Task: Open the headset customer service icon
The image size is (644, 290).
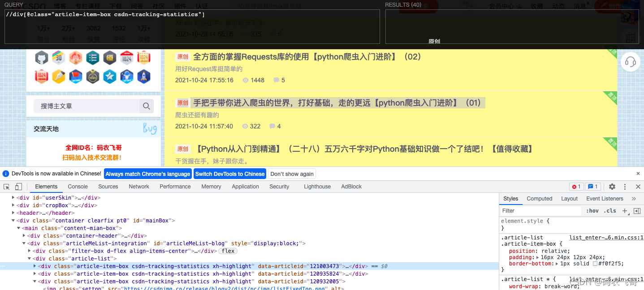Action: tap(631, 62)
